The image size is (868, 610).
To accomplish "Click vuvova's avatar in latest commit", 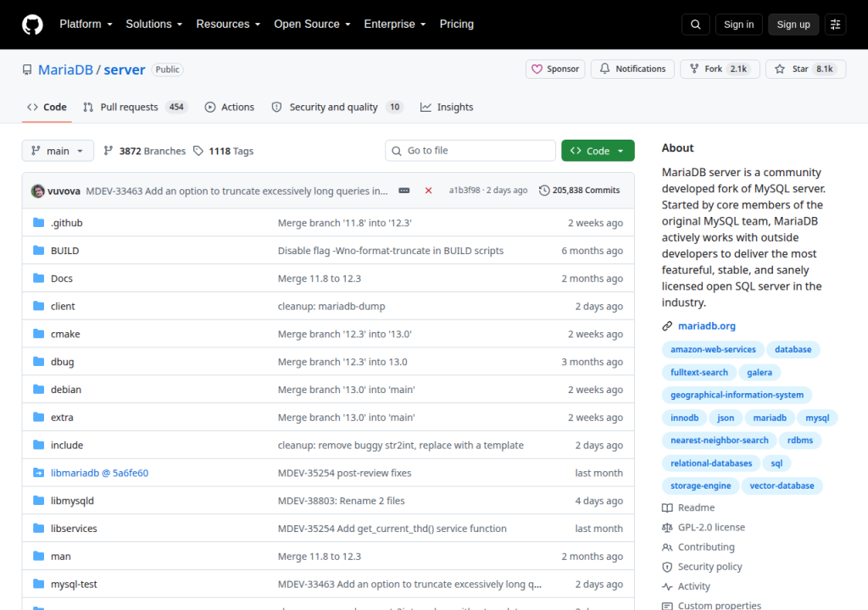I will click(37, 191).
